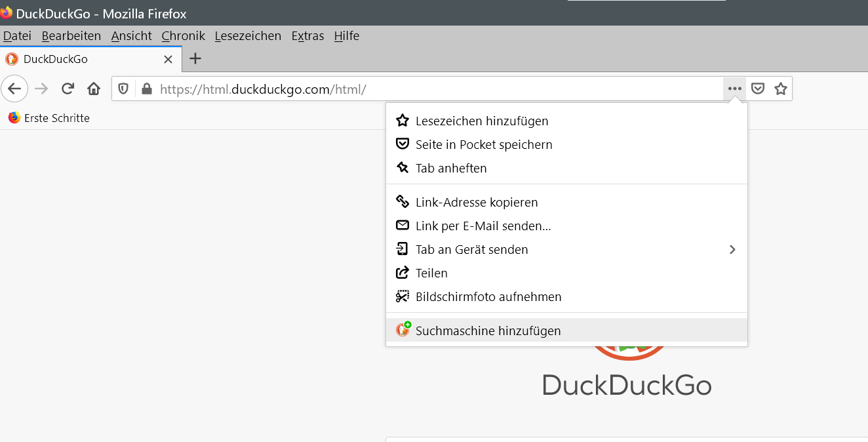Open the Chronik menu

tap(183, 36)
